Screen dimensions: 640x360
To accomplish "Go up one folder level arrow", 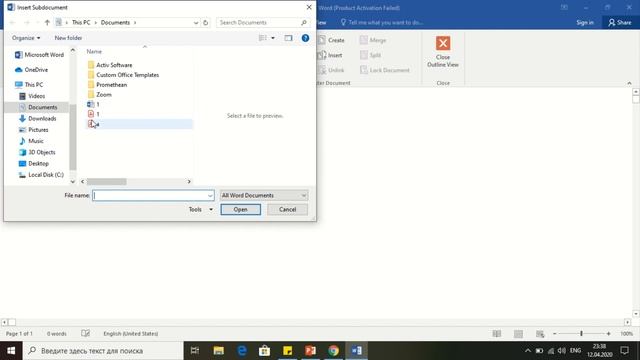I will pos(47,22).
